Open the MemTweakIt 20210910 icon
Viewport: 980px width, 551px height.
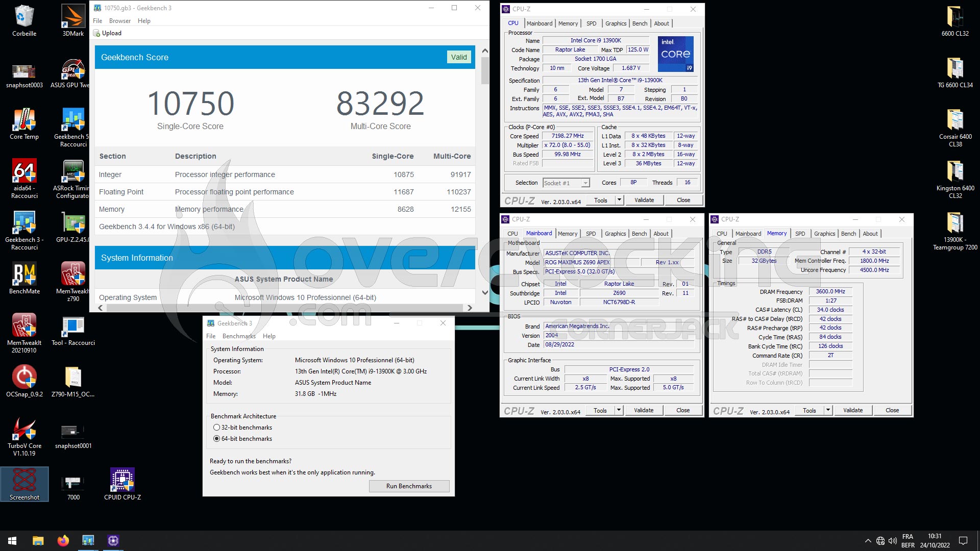coord(24,333)
